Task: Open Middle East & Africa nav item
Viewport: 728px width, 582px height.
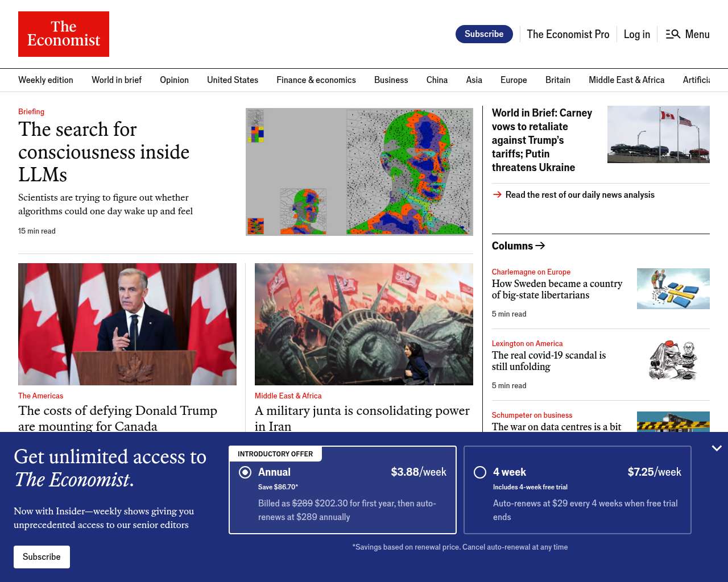Action: 627,80
